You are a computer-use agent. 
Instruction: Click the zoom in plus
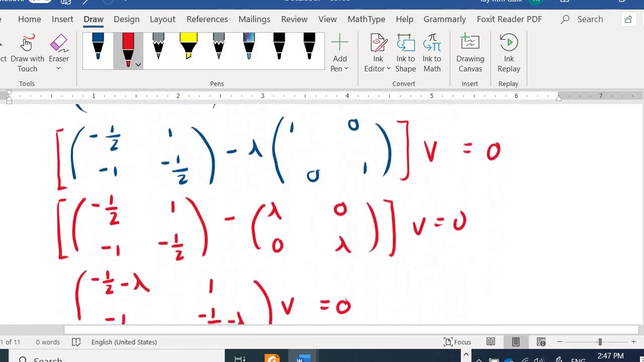pyautogui.click(x=633, y=342)
